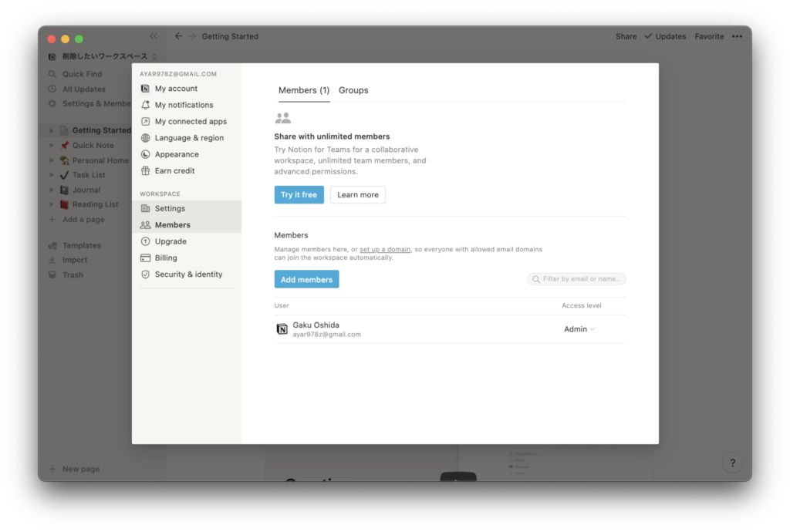Go back using the left arrow icon
Viewport: 790px width, 532px height.
[x=178, y=36]
